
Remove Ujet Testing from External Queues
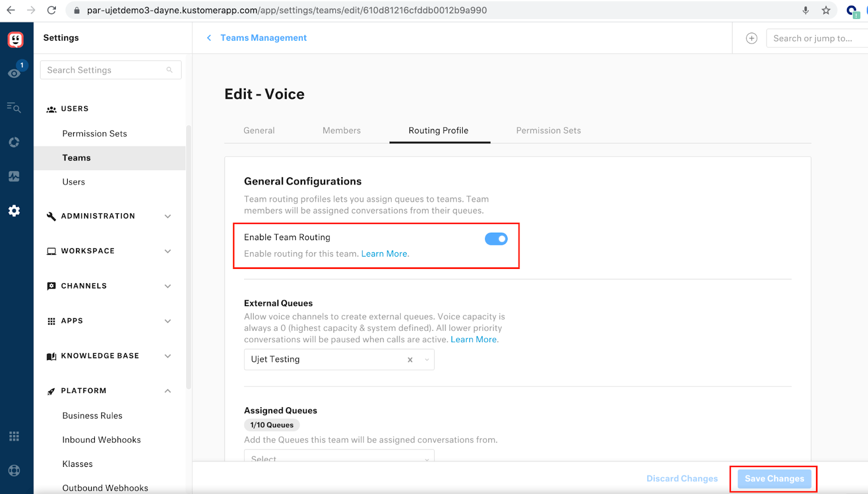pos(410,360)
